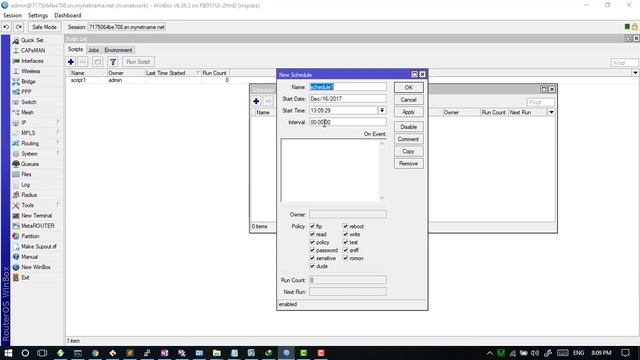Toggle policy checkbox in Policy list

[x=312, y=242]
